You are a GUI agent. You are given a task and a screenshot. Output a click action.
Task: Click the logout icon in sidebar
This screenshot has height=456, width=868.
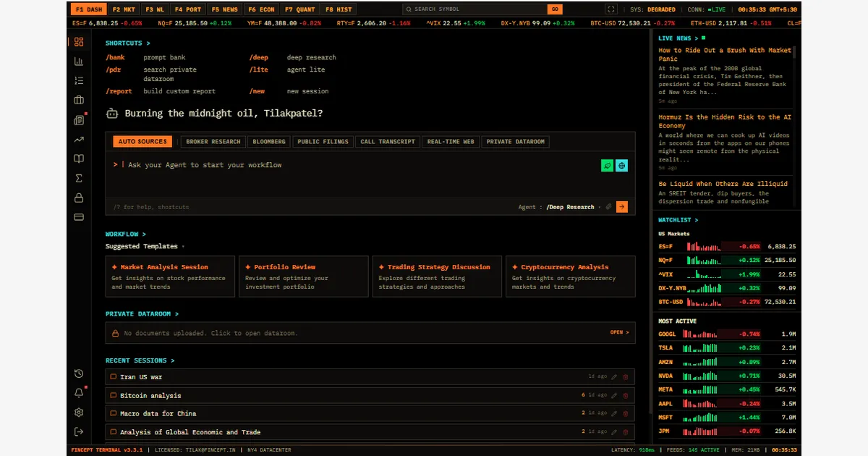pos(79,431)
